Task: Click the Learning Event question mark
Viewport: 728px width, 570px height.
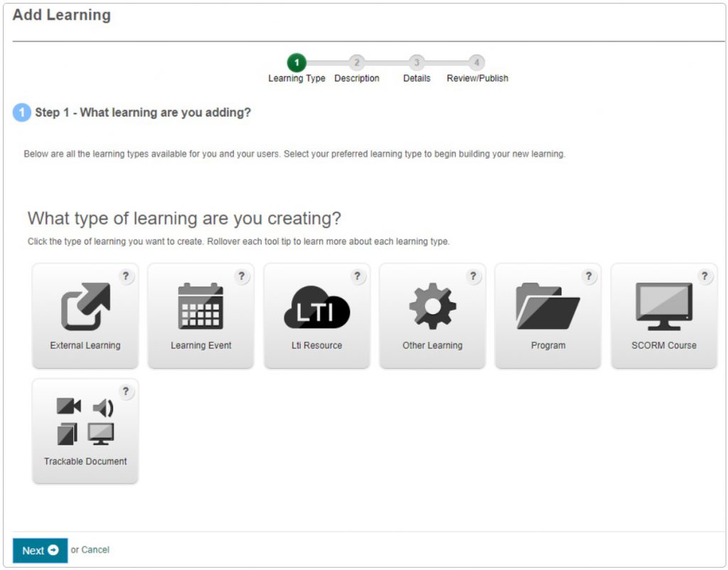Action: 242,276
